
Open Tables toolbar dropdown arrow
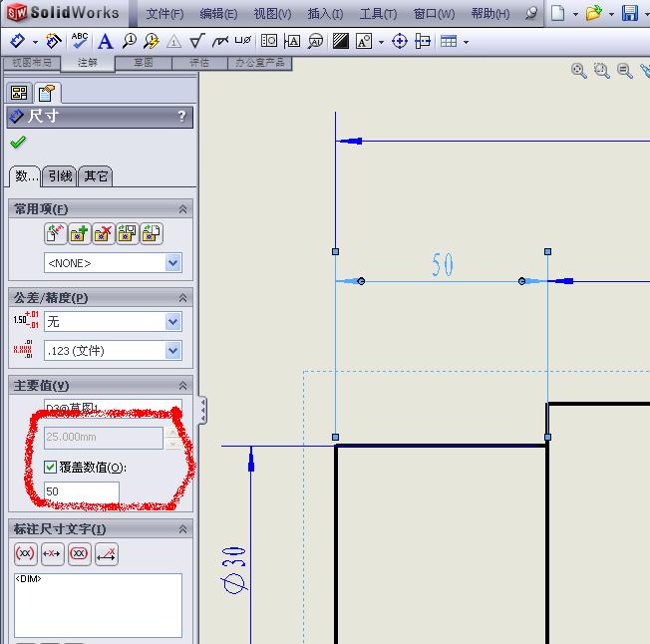[466, 42]
